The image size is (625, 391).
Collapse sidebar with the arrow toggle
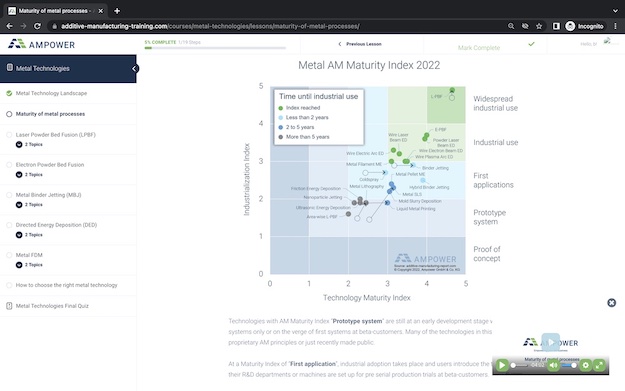[135, 69]
